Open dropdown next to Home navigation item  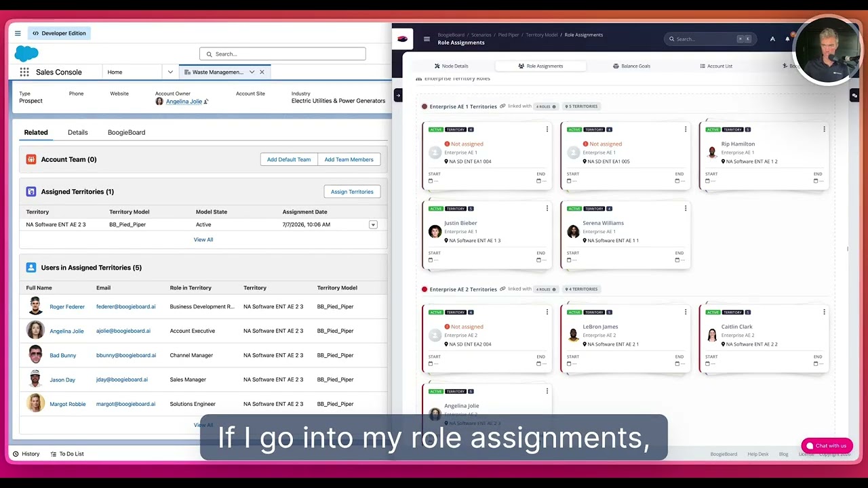pos(170,72)
